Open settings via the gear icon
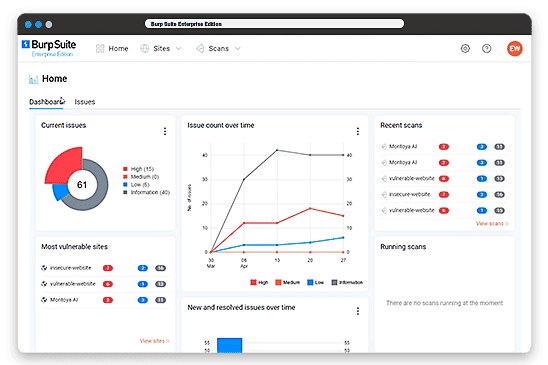Viewport: 548px width, 365px height. point(465,49)
